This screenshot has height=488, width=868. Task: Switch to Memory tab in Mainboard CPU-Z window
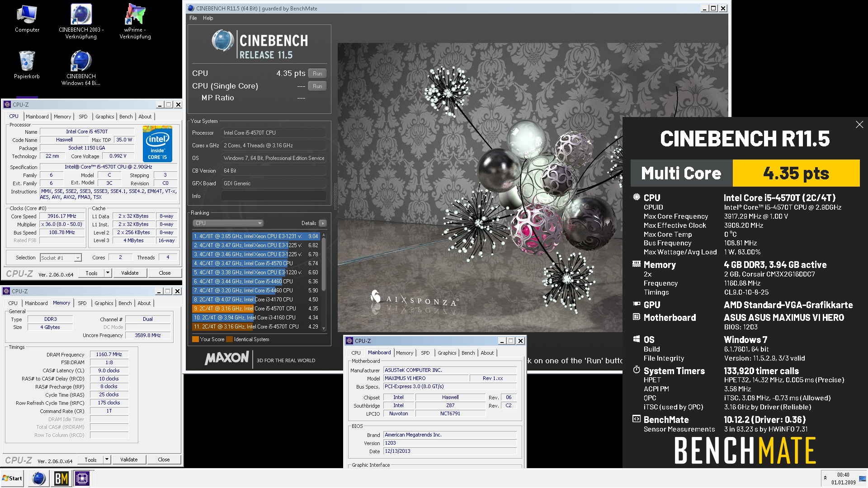tap(405, 353)
